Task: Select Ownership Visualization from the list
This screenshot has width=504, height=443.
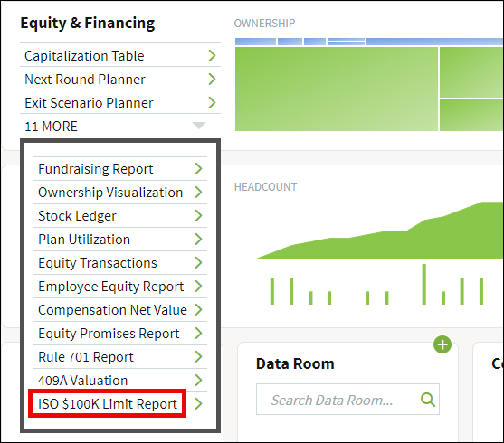Action: [x=120, y=192]
